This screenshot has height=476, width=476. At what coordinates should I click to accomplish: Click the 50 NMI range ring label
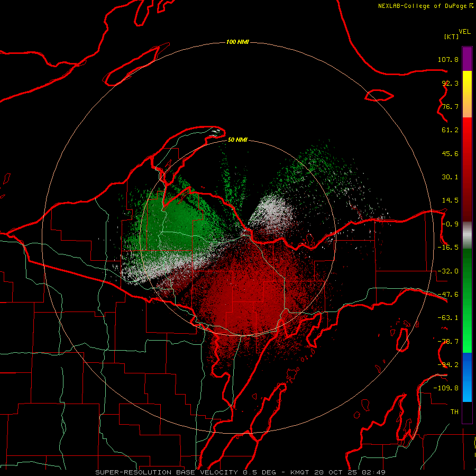click(237, 140)
